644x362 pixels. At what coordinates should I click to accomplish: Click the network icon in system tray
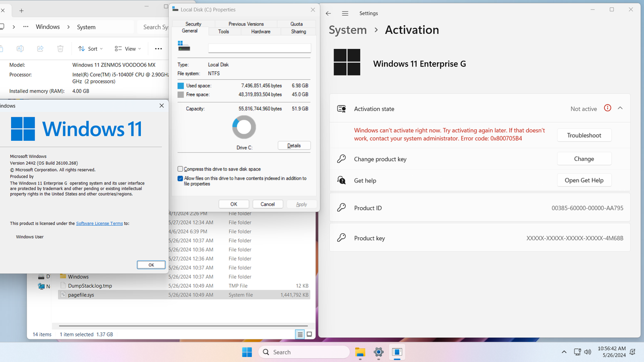click(578, 352)
